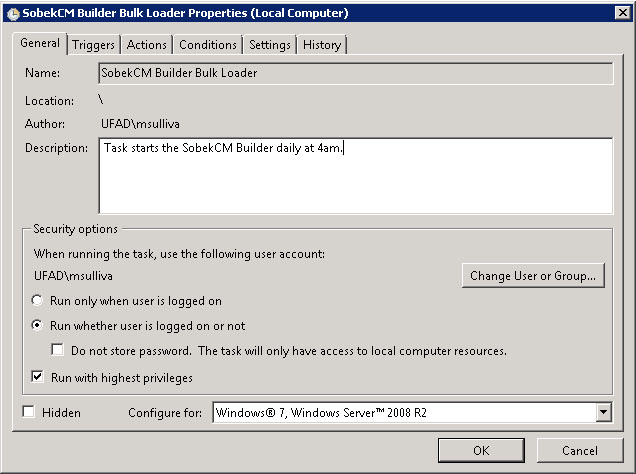636x474 pixels.
Task: Click the Task Scheduler clock icon in title bar
Action: 13,13
